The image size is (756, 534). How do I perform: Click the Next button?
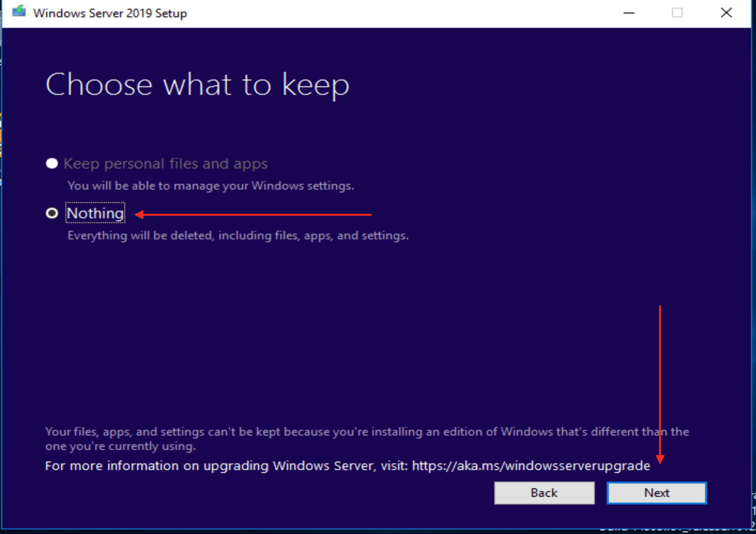[657, 493]
